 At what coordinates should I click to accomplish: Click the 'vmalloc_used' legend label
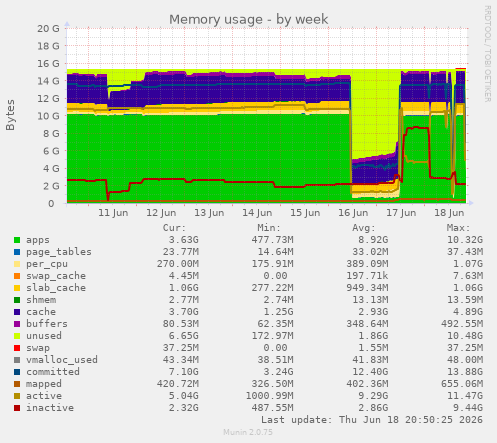pyautogui.click(x=62, y=360)
